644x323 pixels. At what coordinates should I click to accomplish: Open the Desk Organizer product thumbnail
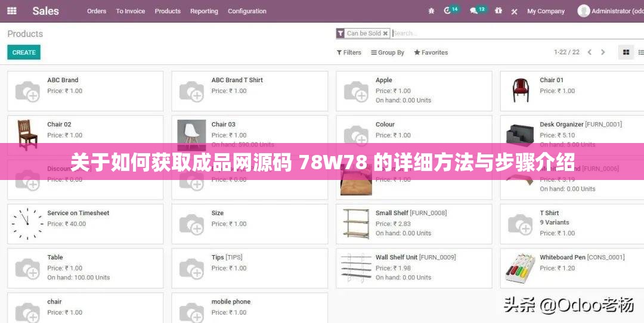[x=520, y=134]
